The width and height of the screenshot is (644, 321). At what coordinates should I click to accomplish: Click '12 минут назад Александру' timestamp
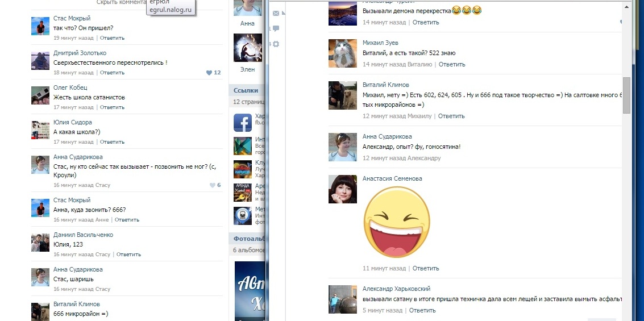coord(402,158)
